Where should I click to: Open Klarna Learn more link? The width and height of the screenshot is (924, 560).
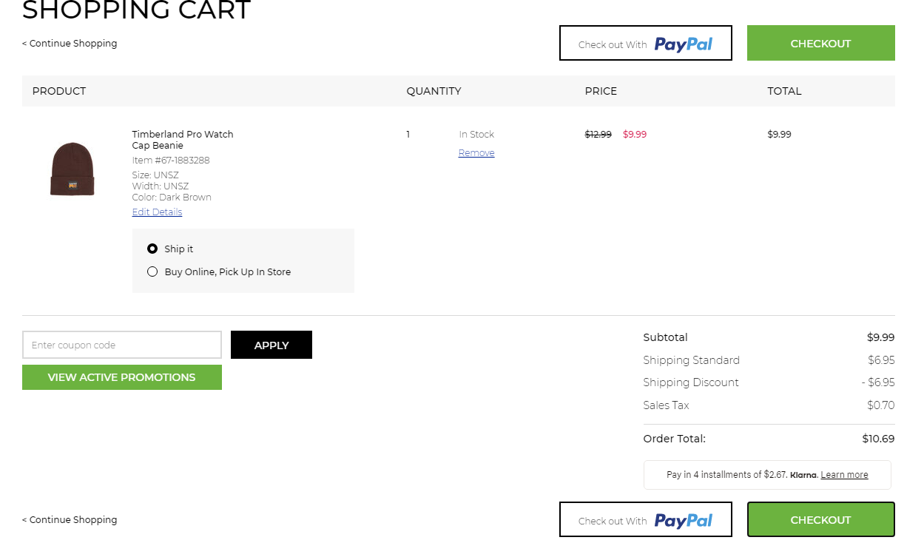[844, 475]
